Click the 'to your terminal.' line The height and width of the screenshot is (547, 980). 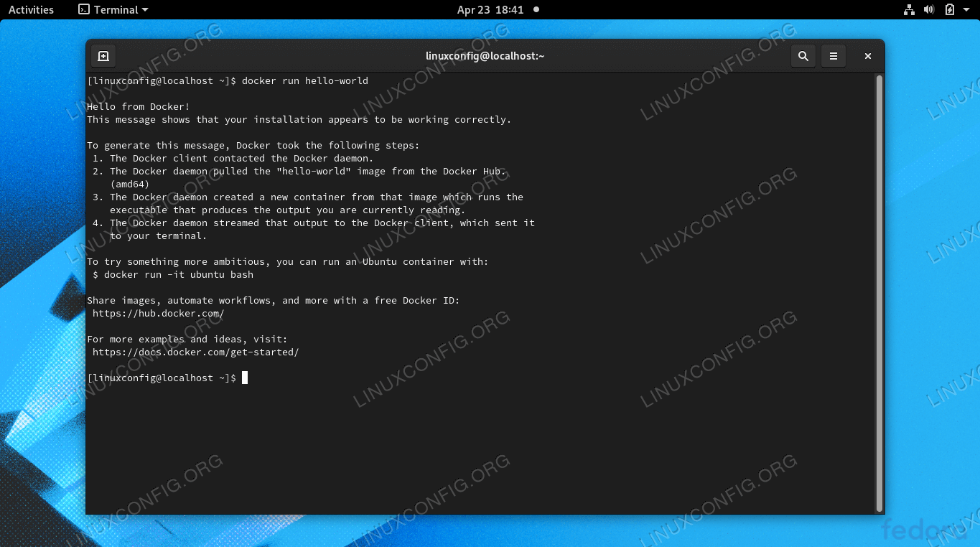[x=159, y=236]
